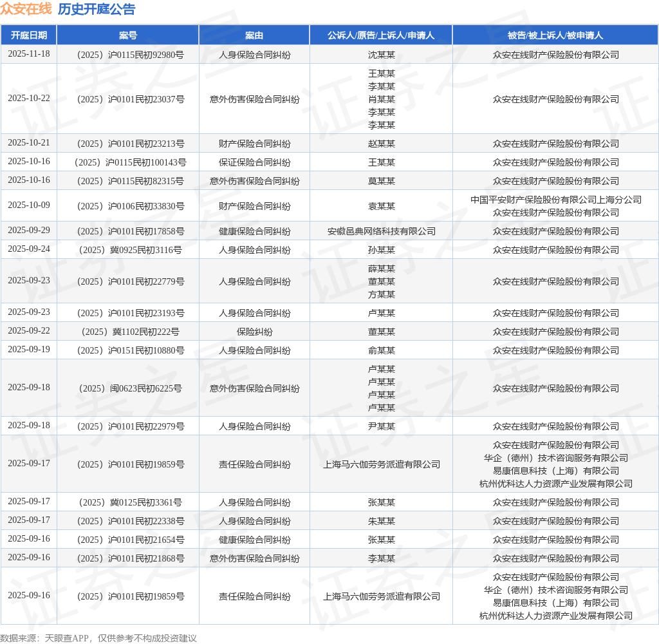Click the date 2025-09-19
The image size is (659, 644).
pyautogui.click(x=28, y=349)
